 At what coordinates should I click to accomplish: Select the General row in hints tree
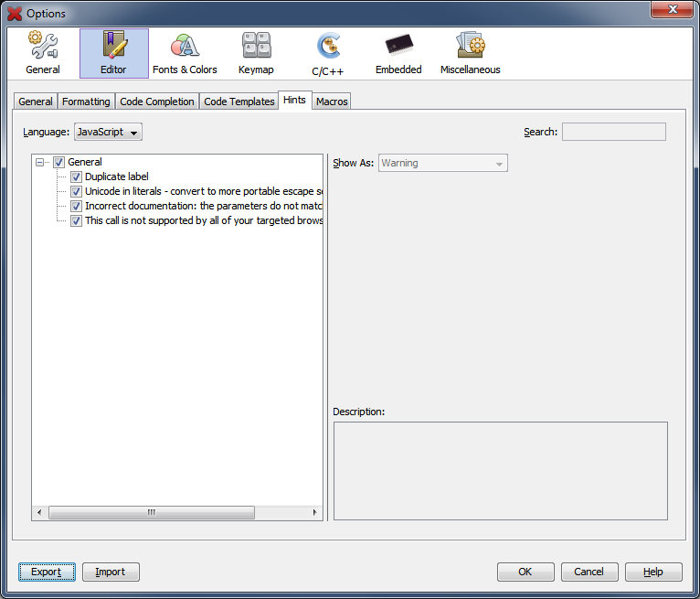(85, 162)
